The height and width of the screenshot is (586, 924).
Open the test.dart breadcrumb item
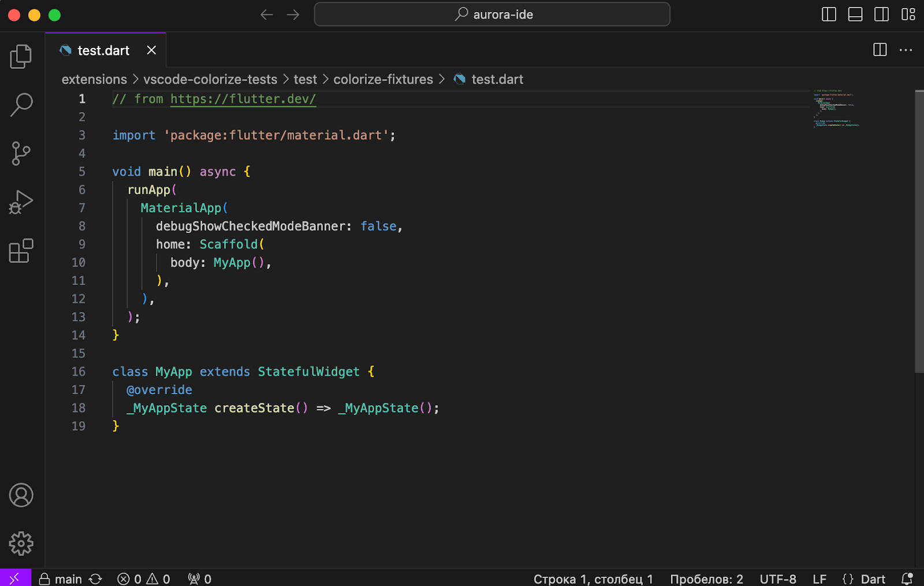[x=489, y=79]
